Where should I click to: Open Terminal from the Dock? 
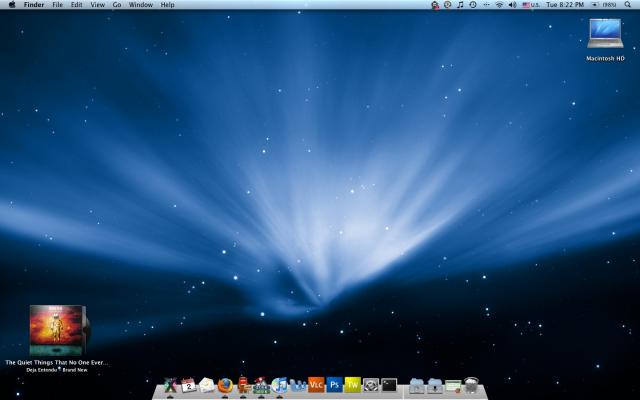[389, 385]
